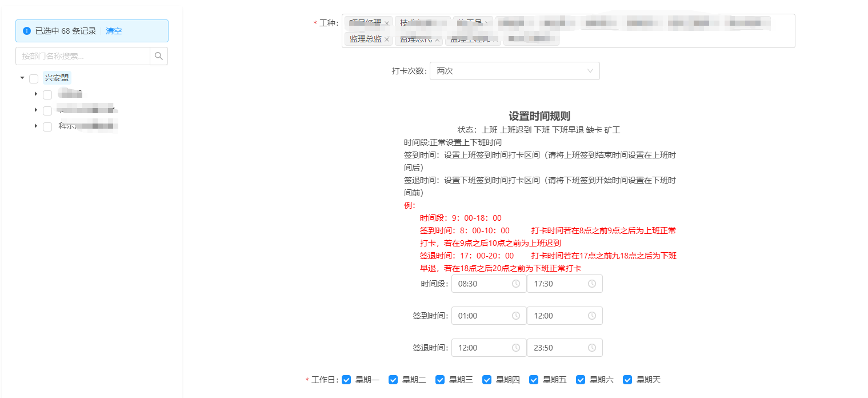Click the clock icon in the 17:30 field
Viewport: 868px width, 398px height.
592,284
